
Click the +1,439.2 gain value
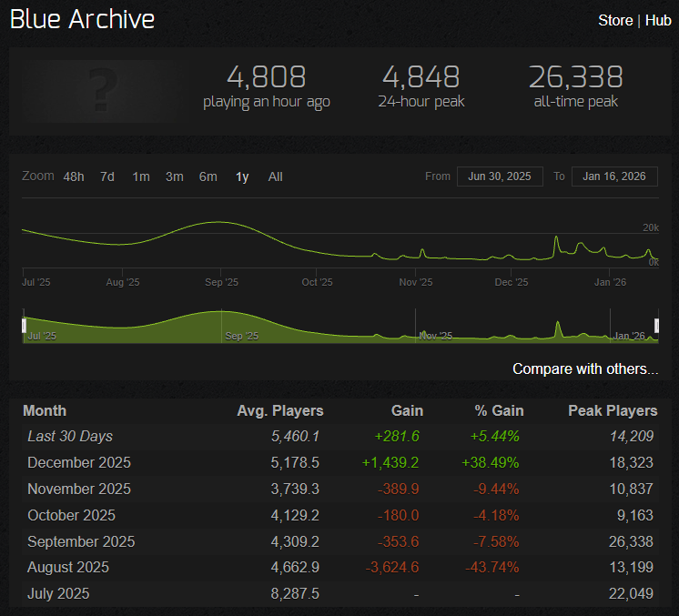tap(390, 462)
